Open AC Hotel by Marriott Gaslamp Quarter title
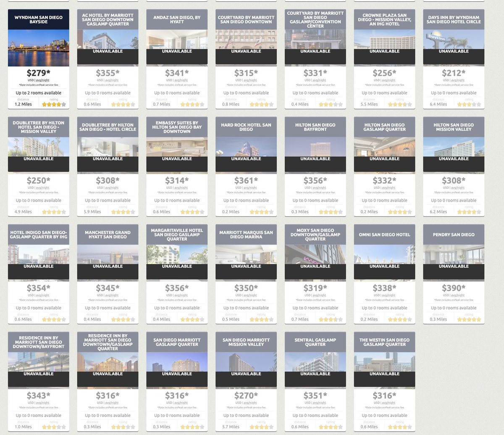 click(x=108, y=20)
